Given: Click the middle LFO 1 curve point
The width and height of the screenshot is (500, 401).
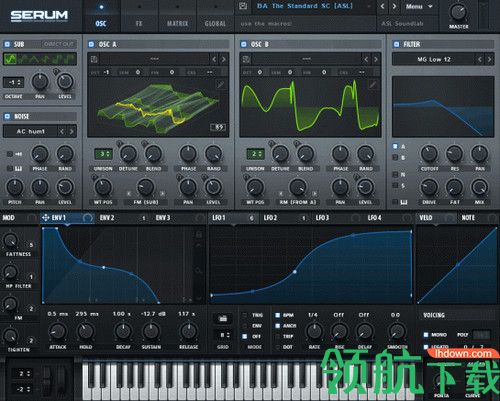Looking at the screenshot, I should click(x=295, y=272).
